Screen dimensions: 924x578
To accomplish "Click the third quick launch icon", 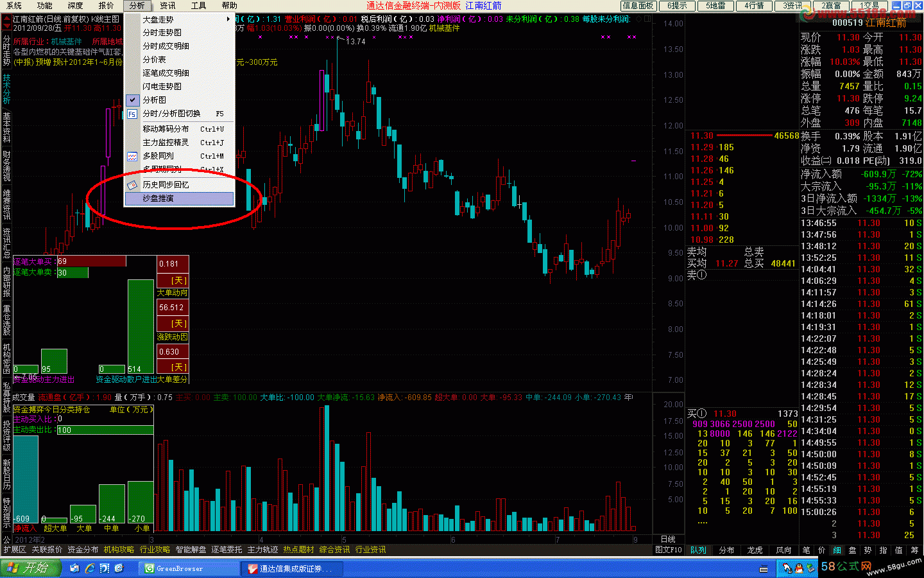I will (105, 568).
